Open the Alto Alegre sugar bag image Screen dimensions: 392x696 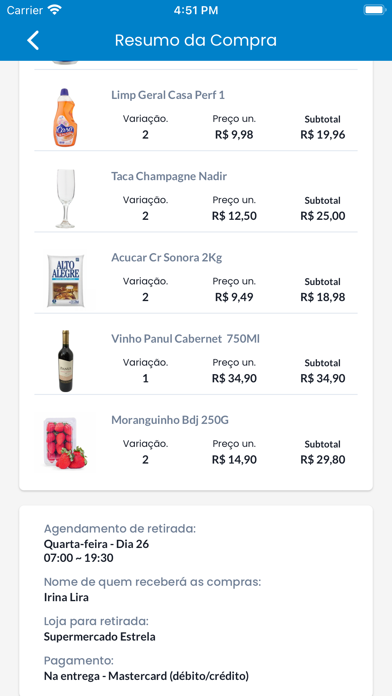coord(65,281)
